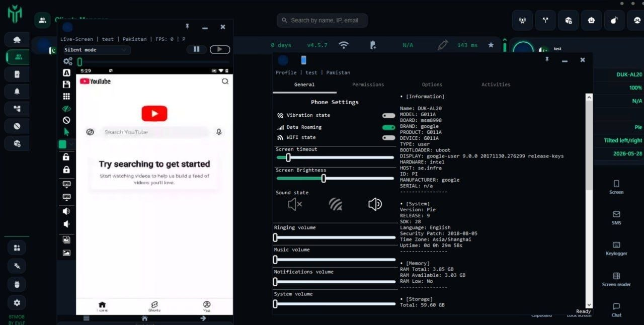Open the cloud icon in main sidebar
This screenshot has height=325, width=644.
[17, 40]
